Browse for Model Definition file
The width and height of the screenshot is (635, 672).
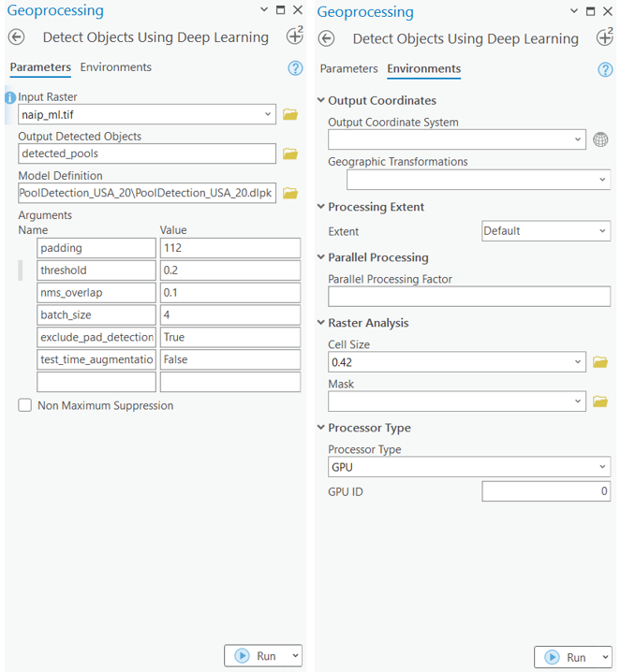pos(290,194)
